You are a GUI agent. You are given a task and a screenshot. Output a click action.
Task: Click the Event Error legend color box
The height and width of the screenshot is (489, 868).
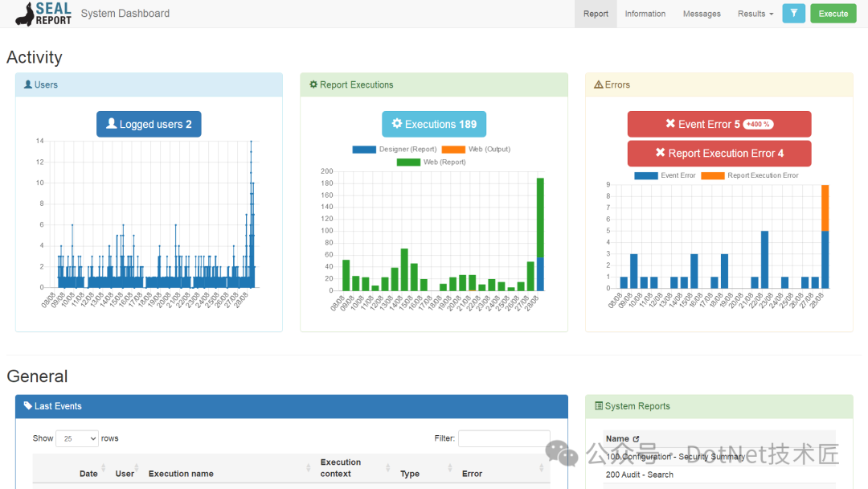pos(646,175)
